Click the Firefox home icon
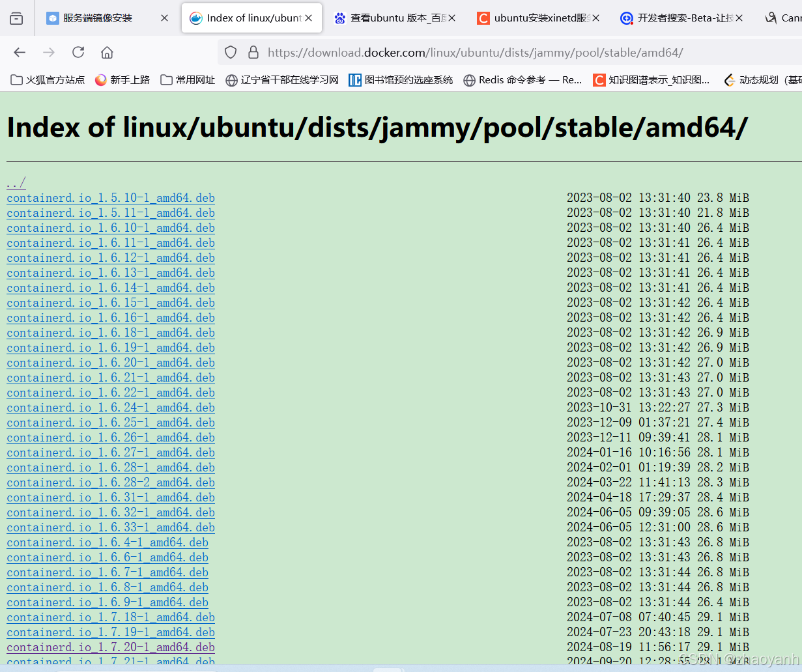The image size is (802, 672). [106, 52]
